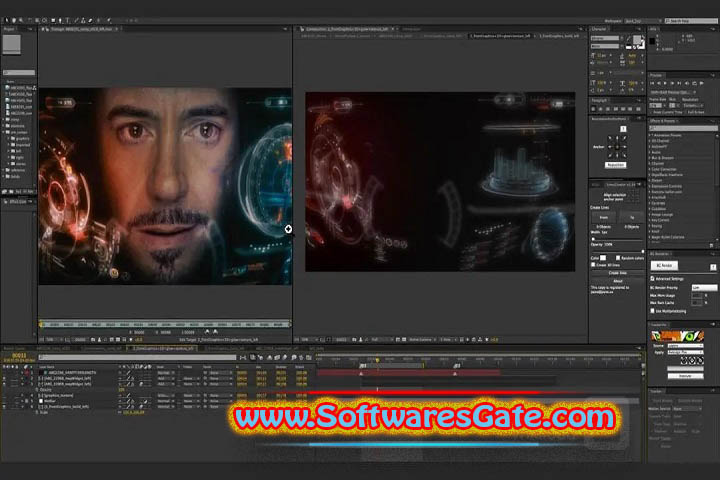Image resolution: width=720 pixels, height=480 pixels.
Task: Start RAM preview from Preview panel
Action: 701,83
